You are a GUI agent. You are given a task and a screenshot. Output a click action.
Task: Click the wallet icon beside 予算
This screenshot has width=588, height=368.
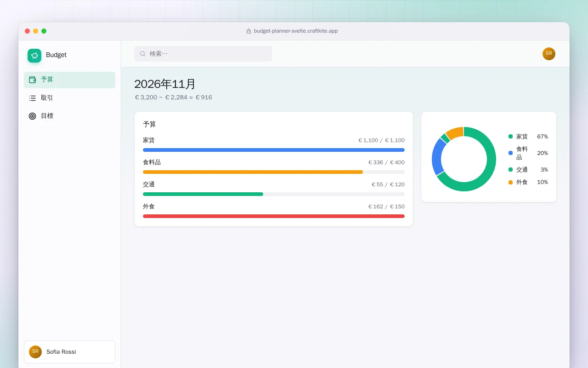click(x=33, y=80)
